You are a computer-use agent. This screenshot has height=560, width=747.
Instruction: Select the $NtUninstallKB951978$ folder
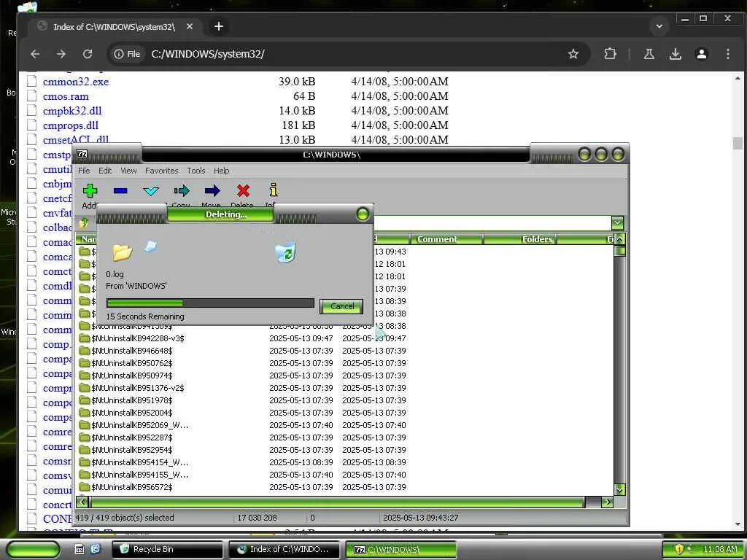[x=132, y=400]
